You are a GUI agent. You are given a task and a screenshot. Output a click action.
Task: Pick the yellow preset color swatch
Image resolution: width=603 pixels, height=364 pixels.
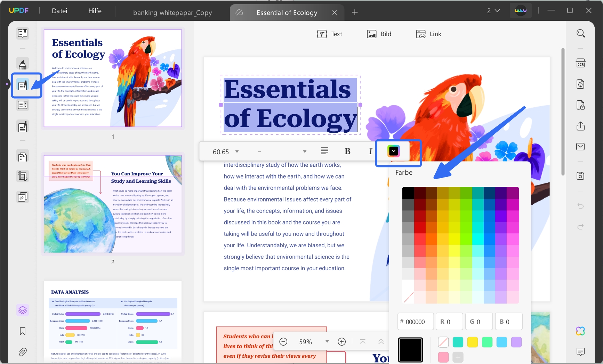[x=472, y=342]
